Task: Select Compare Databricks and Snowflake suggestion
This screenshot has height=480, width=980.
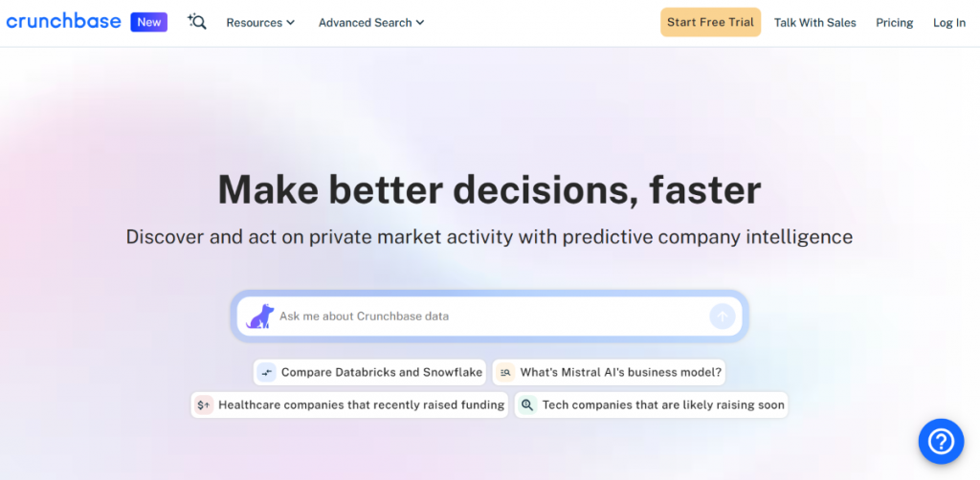Action: pos(381,373)
